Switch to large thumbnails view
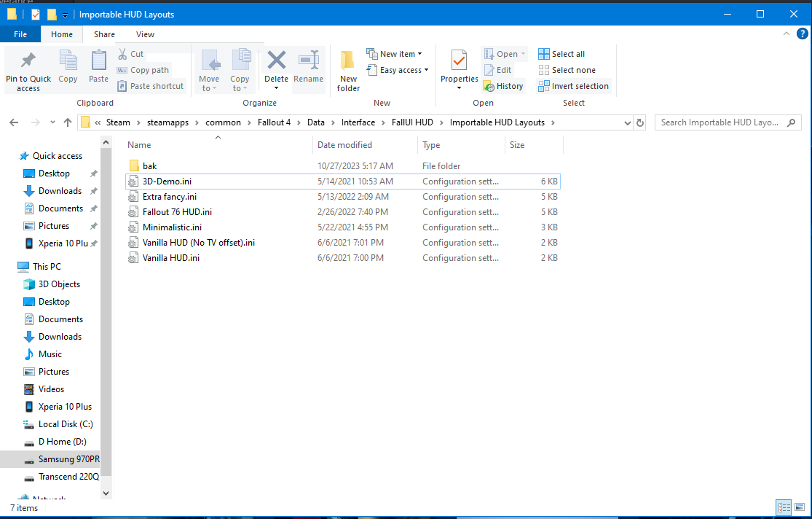 [800, 507]
